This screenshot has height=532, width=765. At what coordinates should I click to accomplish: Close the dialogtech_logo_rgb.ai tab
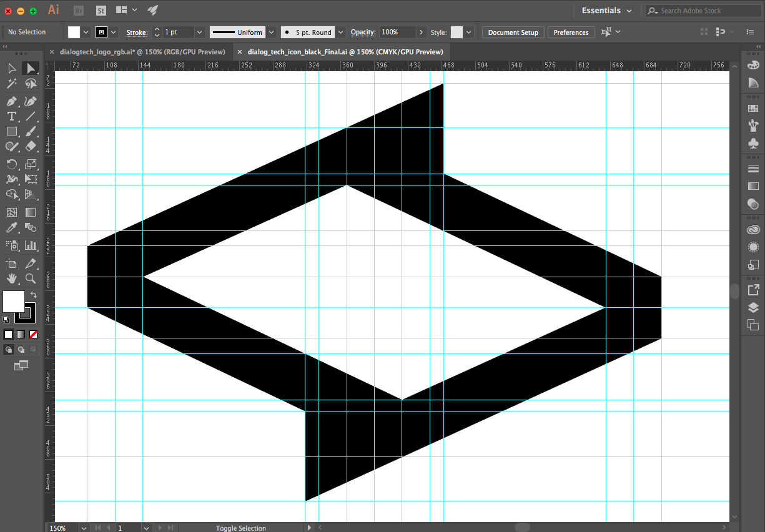click(x=52, y=52)
